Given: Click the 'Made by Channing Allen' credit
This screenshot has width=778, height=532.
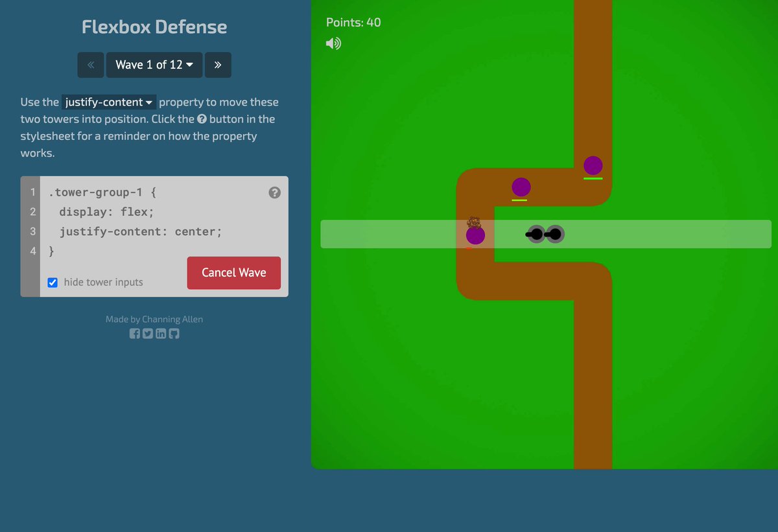Looking at the screenshot, I should click(154, 319).
